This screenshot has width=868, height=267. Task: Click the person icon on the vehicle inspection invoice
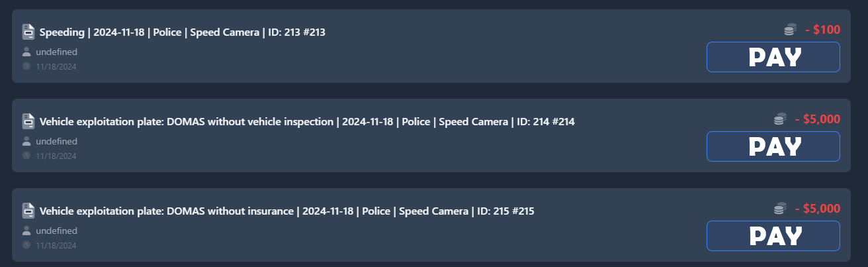pos(26,141)
